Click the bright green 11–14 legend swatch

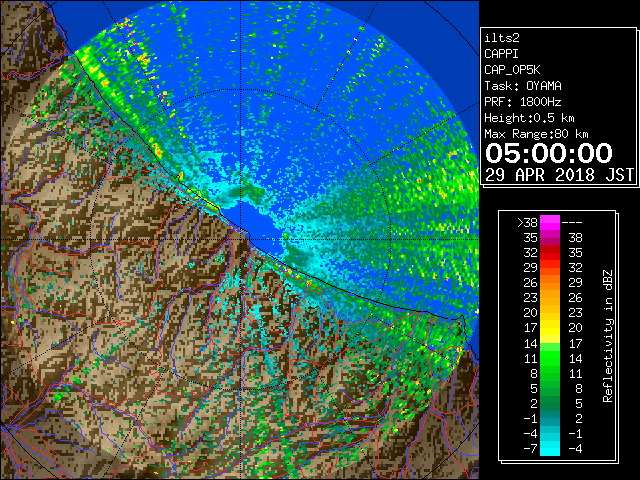[550, 358]
